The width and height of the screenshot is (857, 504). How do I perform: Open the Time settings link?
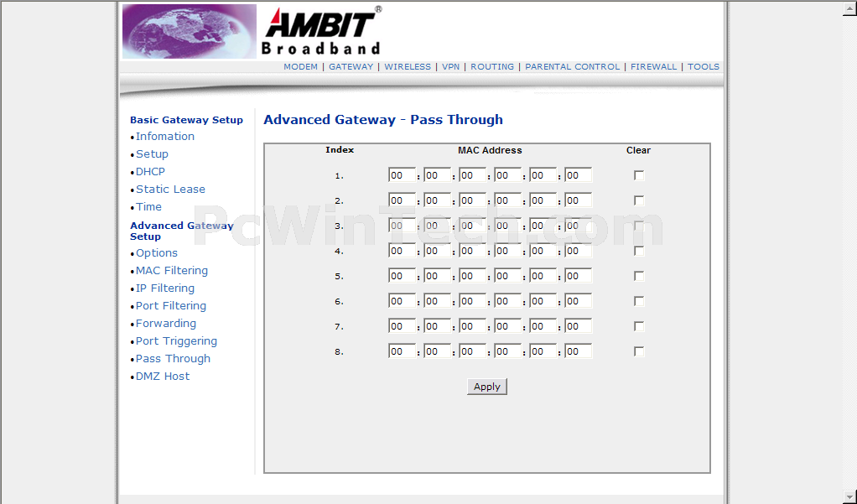pos(148,206)
